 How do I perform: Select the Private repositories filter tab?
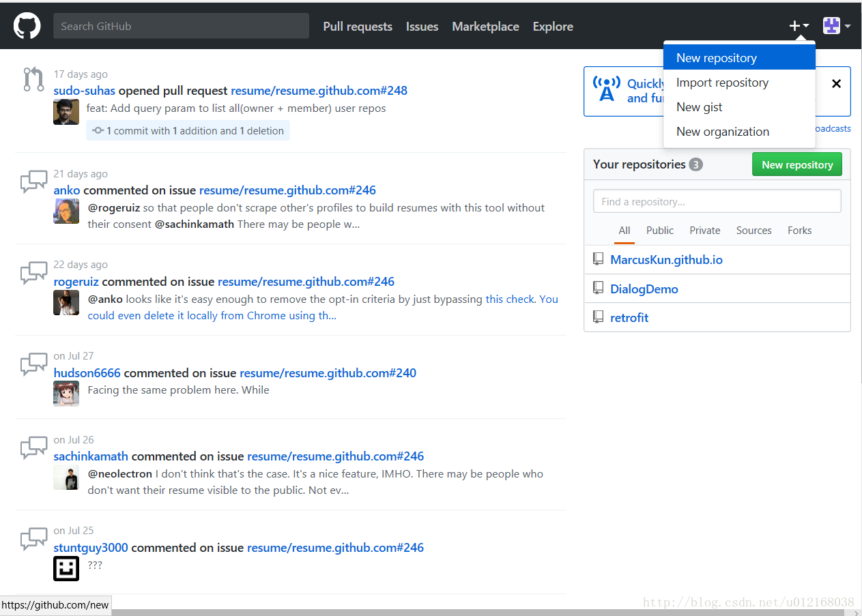[705, 231]
